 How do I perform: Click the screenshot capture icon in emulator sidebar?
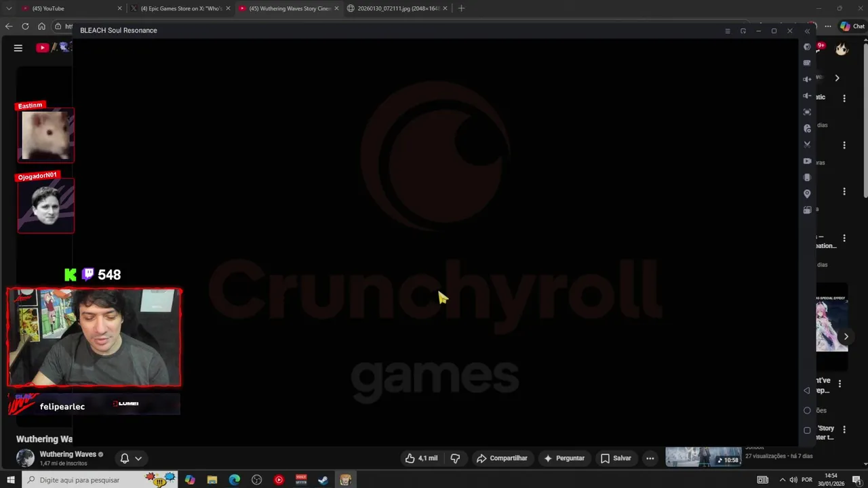[x=807, y=112]
